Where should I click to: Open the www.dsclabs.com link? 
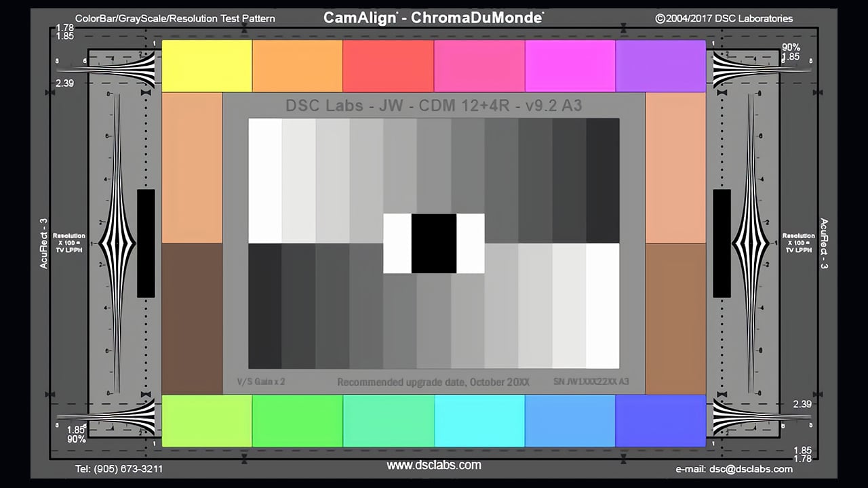pos(434,465)
